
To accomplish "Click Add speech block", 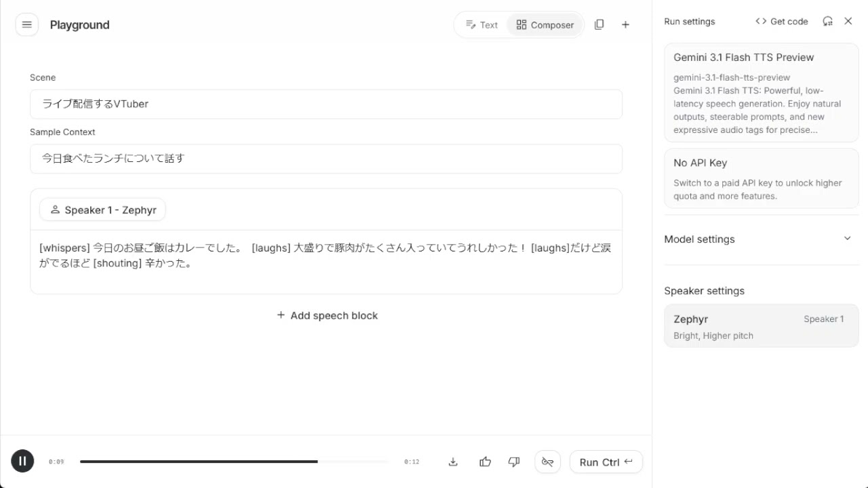I will [327, 316].
